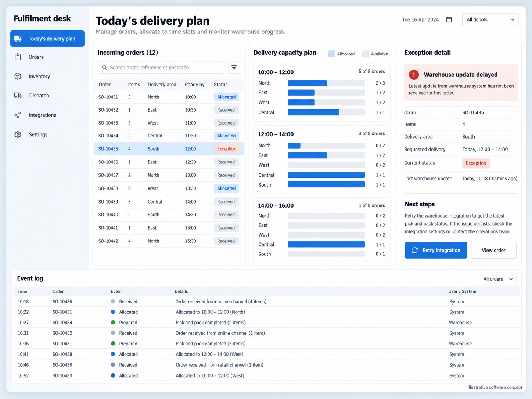Click the 'Tue 16 Apr 2024' date text
The height and width of the screenshot is (399, 532).
point(420,20)
